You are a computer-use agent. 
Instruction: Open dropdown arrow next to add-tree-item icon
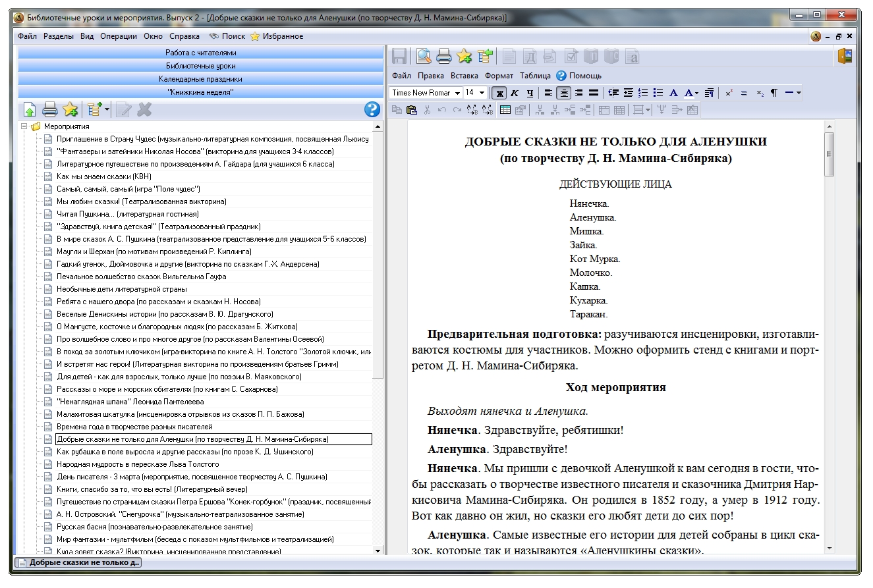click(x=107, y=109)
